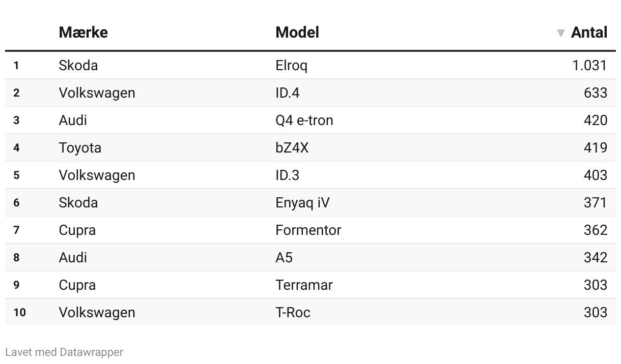
Task: Open the Lavet med Datawrapper link
Action: [64, 352]
